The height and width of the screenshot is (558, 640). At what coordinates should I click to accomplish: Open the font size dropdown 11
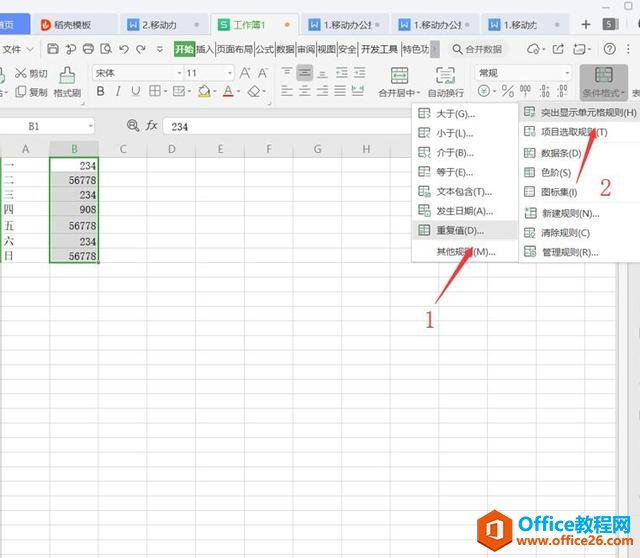pos(230,73)
